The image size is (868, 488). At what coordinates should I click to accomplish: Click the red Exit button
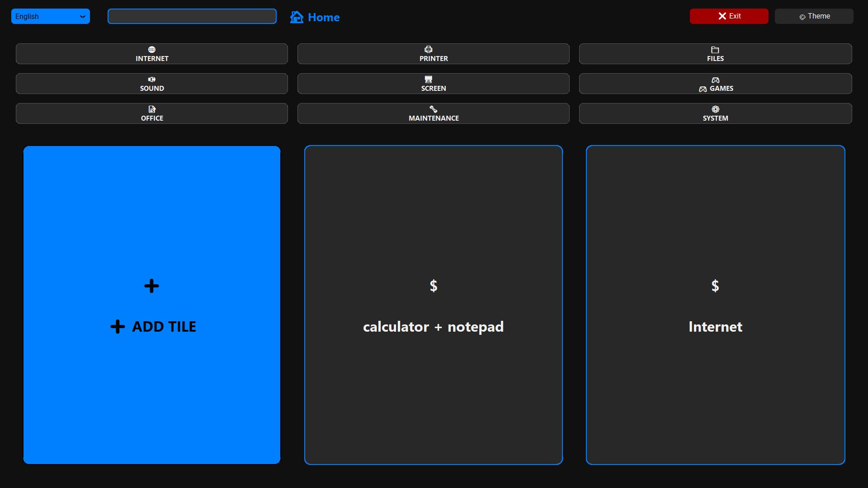[729, 16]
